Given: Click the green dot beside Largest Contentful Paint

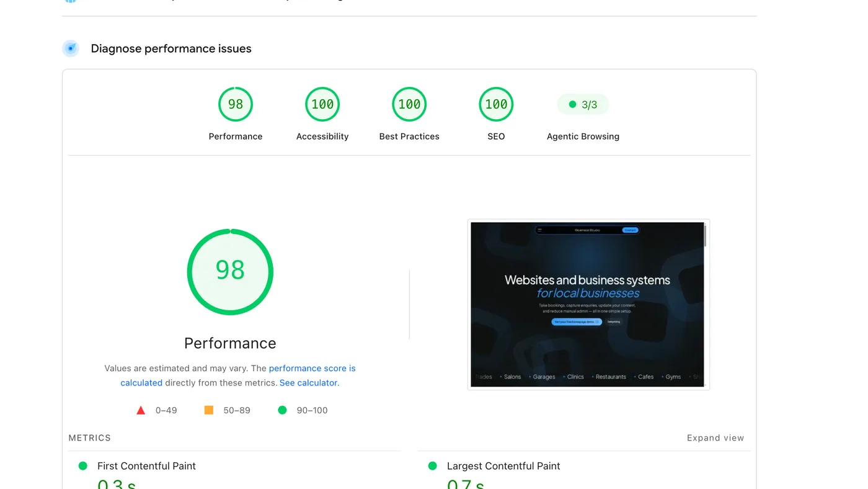Looking at the screenshot, I should [433, 466].
